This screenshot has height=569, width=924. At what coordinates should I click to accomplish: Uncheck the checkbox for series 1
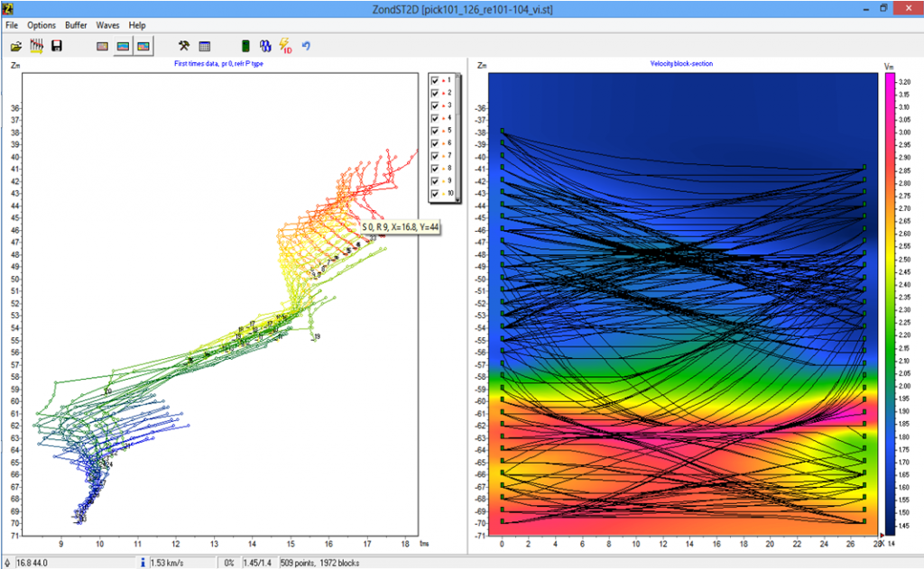[x=435, y=80]
